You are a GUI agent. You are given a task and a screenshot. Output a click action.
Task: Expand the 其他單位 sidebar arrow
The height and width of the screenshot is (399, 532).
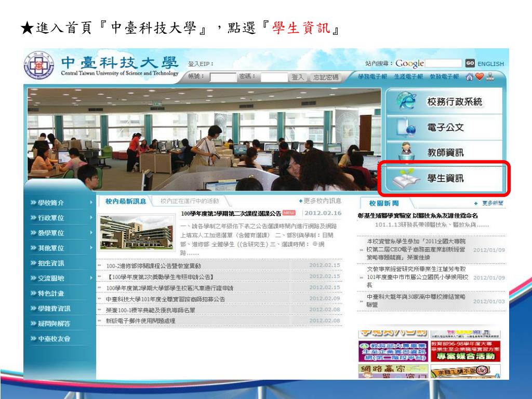coord(91,248)
